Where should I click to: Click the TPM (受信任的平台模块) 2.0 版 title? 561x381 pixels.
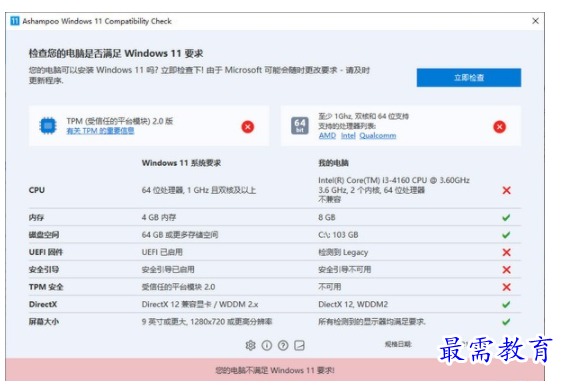coord(120,121)
